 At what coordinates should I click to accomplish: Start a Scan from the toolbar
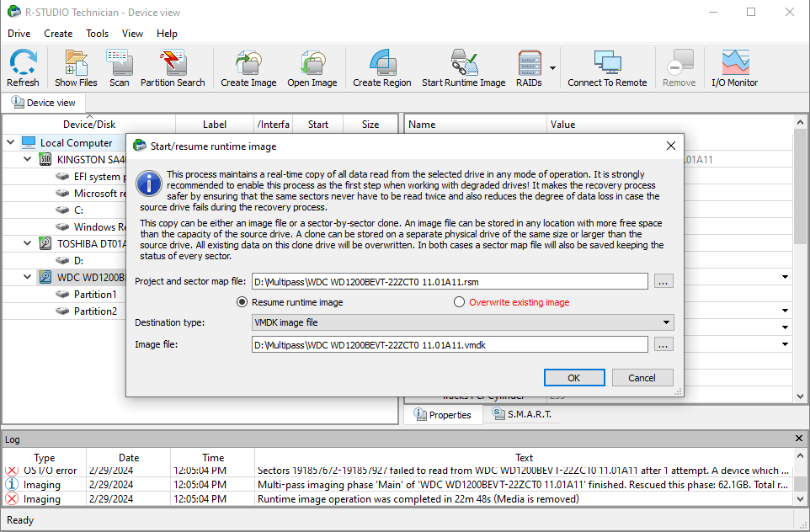tap(120, 67)
